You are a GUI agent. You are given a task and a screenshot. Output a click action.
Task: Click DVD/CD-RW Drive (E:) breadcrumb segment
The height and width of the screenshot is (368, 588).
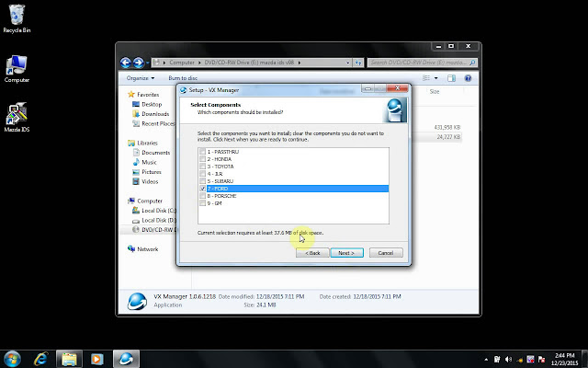point(249,63)
